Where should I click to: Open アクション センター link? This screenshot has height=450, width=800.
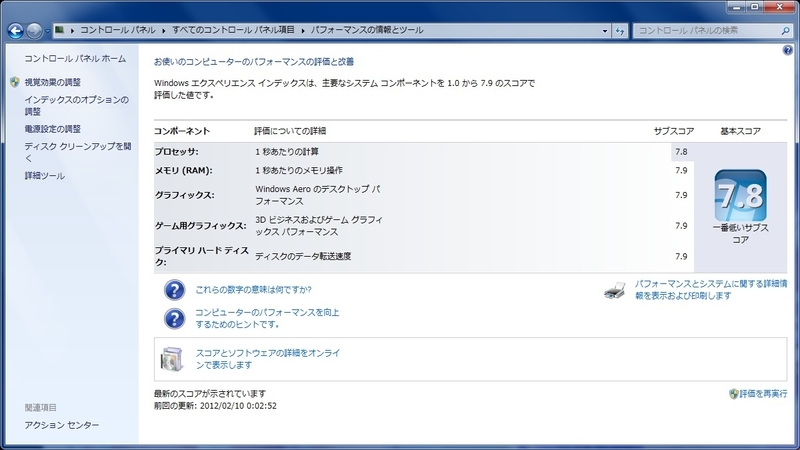point(62,425)
